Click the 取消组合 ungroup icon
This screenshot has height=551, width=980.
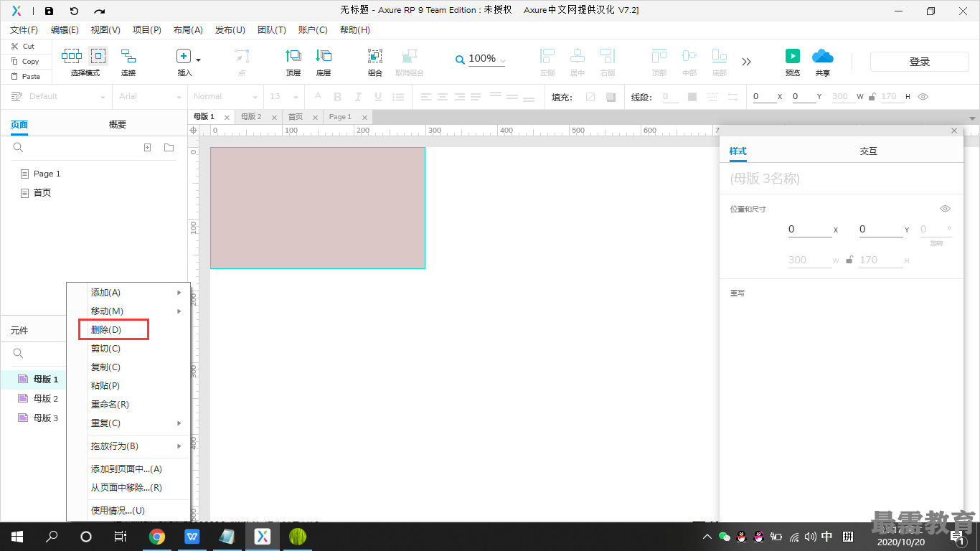click(410, 56)
